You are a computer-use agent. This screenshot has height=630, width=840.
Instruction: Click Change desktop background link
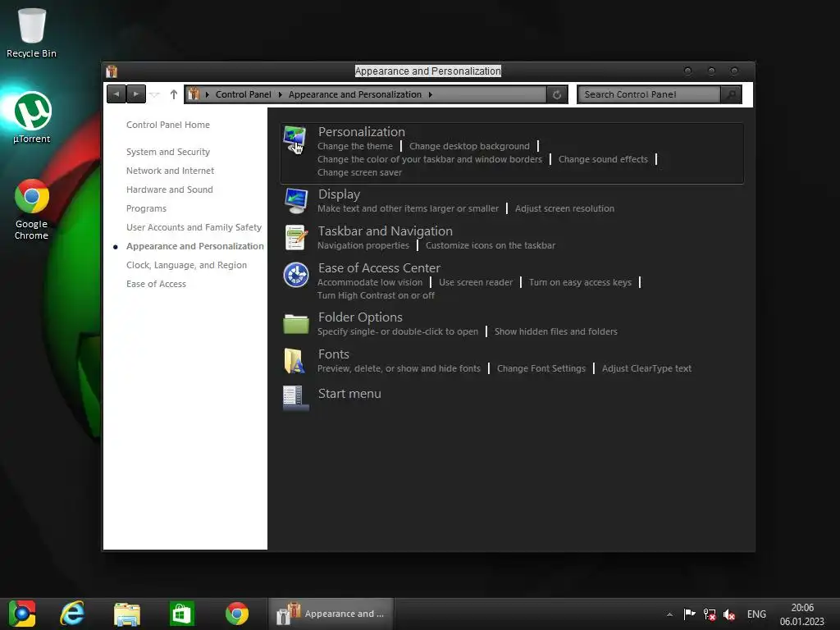(469, 146)
